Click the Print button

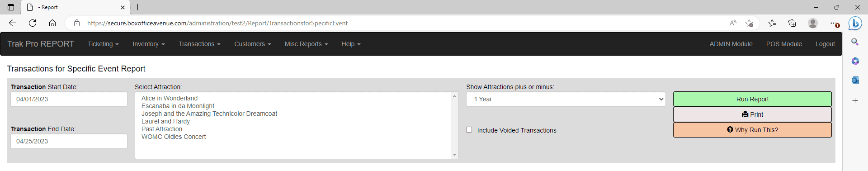752,114
